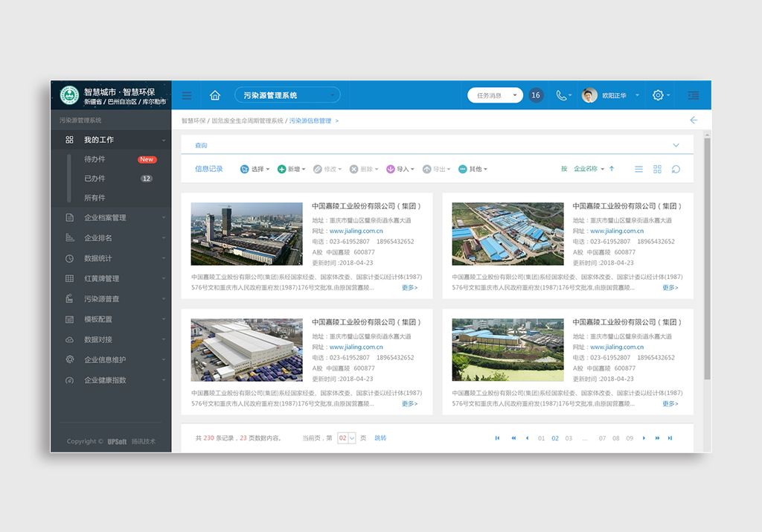The height and width of the screenshot is (532, 762).
Task: Go to the previous page single arrow
Action: [528, 438]
